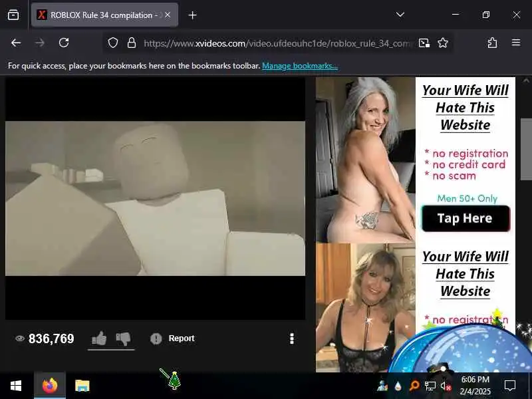
Task: Click the water drop tray icon
Action: 398,386
